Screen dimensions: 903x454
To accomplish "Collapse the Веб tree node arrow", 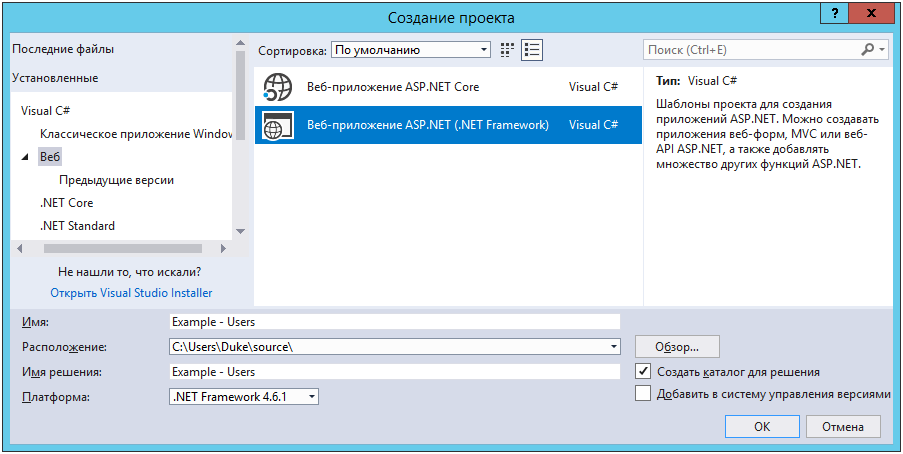I will (24, 157).
